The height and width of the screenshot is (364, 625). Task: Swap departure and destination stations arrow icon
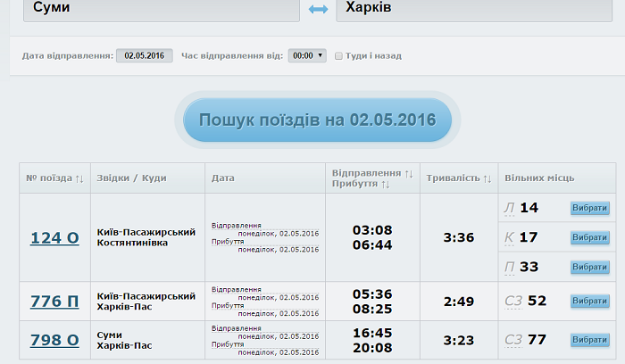pos(318,9)
